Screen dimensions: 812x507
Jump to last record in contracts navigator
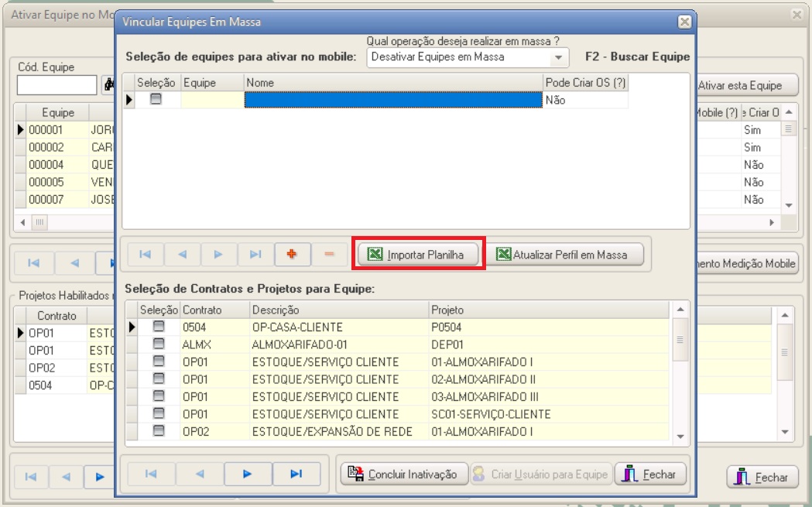point(296,474)
